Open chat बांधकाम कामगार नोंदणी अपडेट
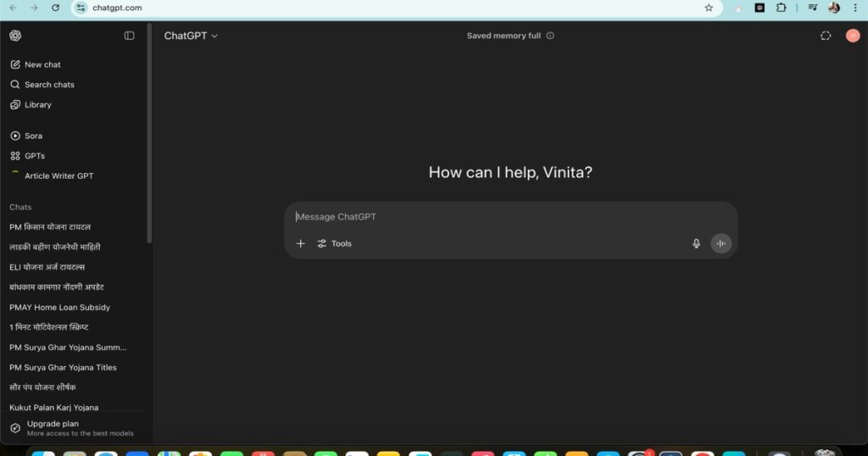This screenshot has height=456, width=868. pos(57,286)
